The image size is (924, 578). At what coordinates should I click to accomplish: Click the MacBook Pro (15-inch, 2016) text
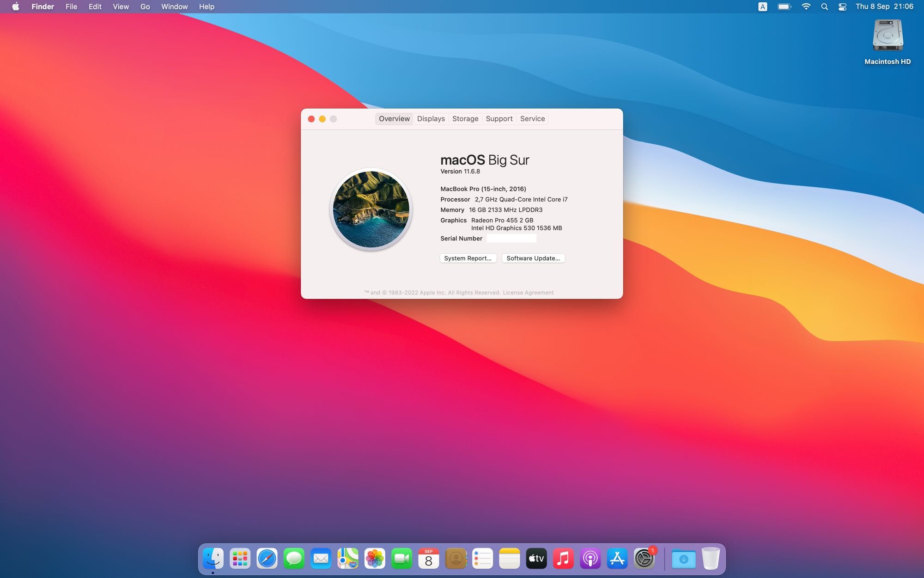[x=483, y=189]
